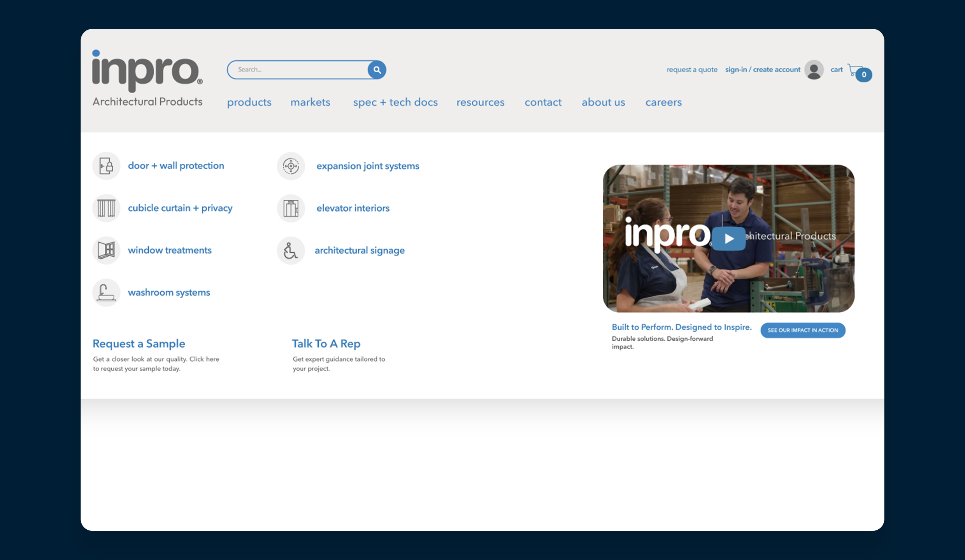This screenshot has width=965, height=560.
Task: Open the Request a Sample link
Action: click(139, 344)
